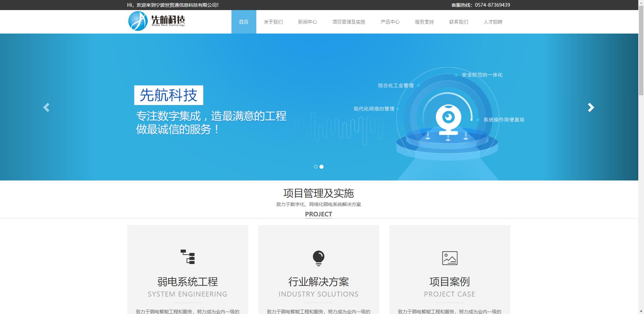
Task: Click the PROJECT section label
Action: (x=318, y=214)
